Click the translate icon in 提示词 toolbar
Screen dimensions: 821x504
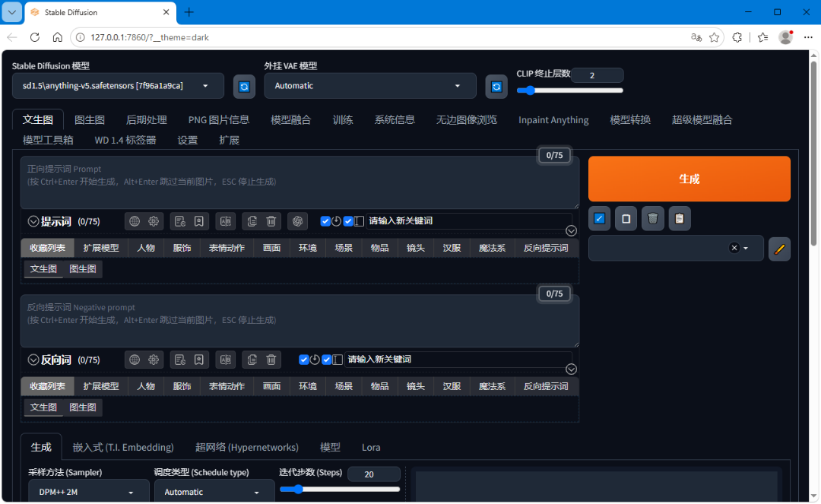point(226,221)
